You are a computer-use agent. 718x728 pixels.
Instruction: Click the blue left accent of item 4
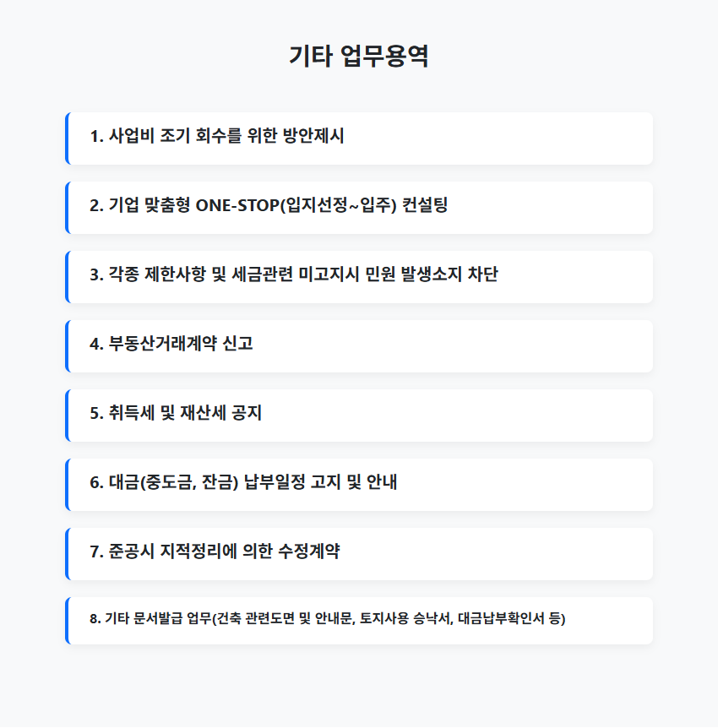point(68,346)
